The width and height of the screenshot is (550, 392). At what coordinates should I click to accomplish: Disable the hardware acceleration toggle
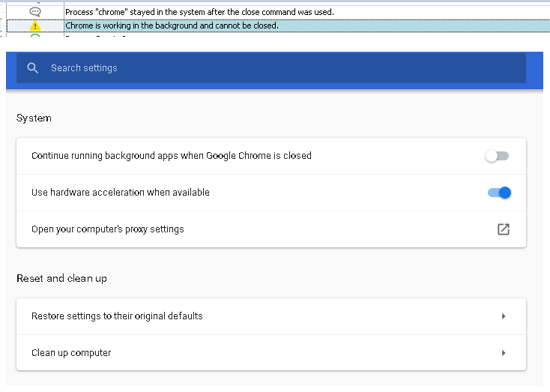pos(499,193)
